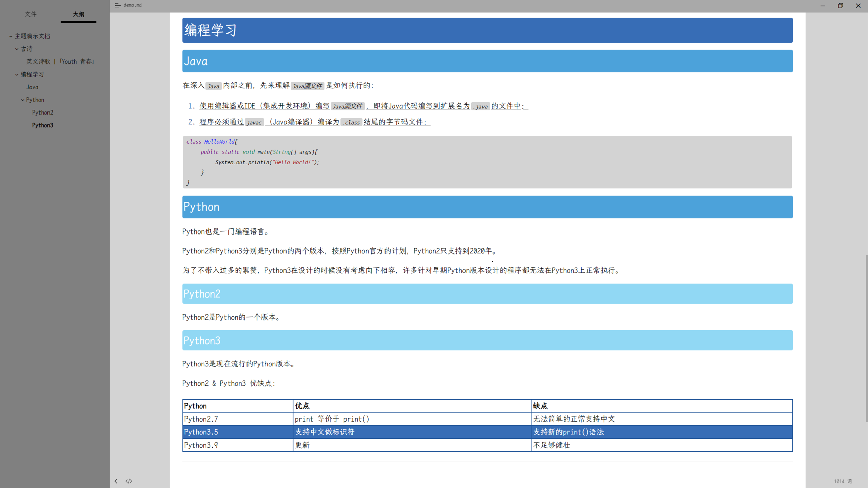Click the .class inline code

coord(352,122)
